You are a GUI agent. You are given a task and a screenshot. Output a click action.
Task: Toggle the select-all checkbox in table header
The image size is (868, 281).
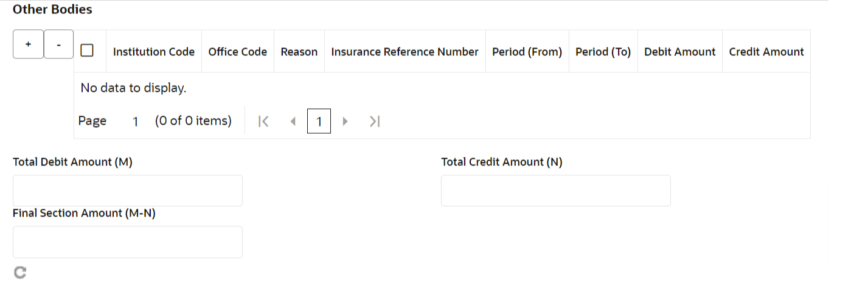(87, 50)
